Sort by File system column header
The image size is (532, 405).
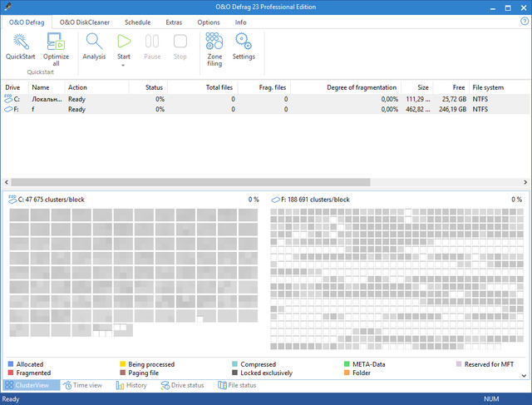(500, 87)
